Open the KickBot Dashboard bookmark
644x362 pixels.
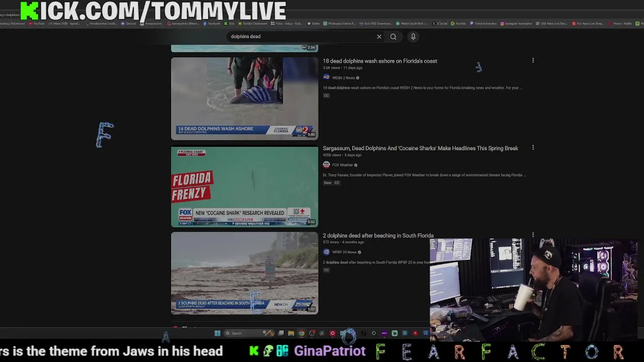click(x=253, y=24)
